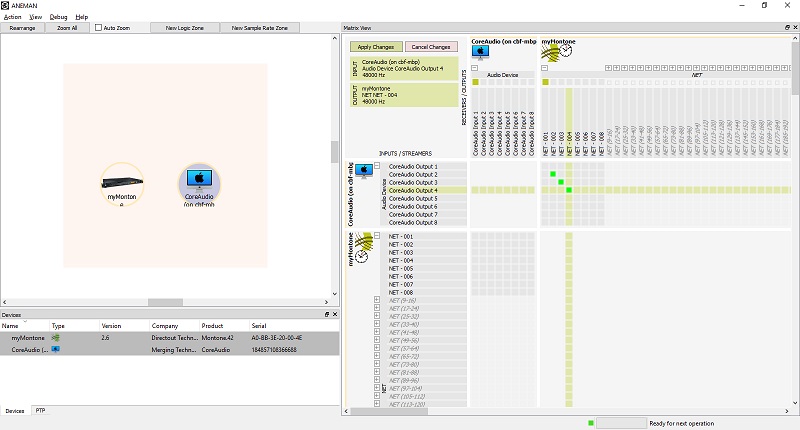Screen dimensions: 800x430
Task: Click world view horizontal scrollbar thumb
Action: pos(165,302)
